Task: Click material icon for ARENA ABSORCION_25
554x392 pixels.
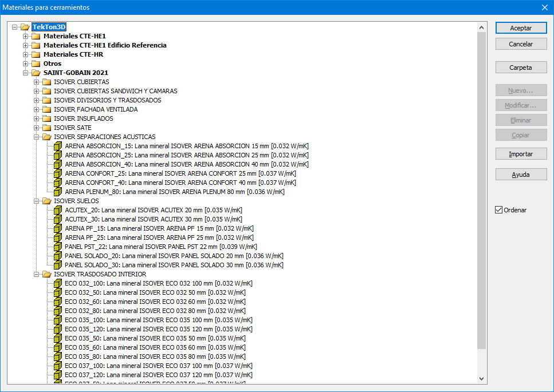Action: [x=58, y=155]
